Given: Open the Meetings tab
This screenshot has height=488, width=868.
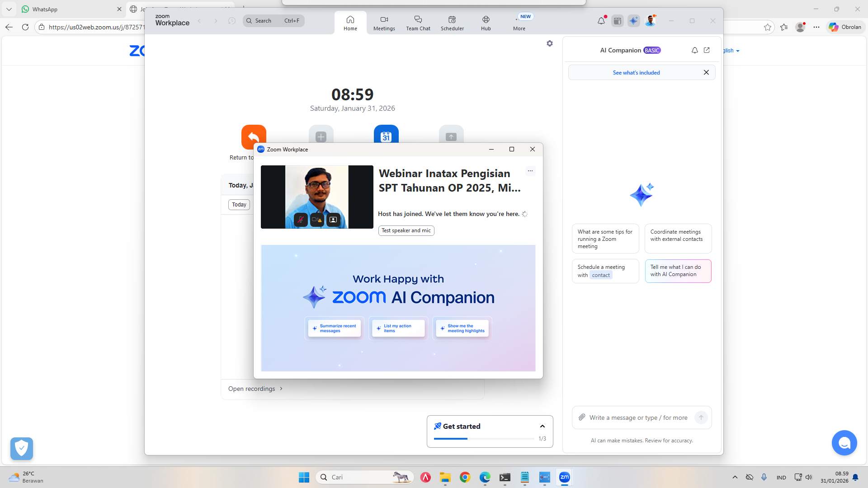Looking at the screenshot, I should click(384, 23).
